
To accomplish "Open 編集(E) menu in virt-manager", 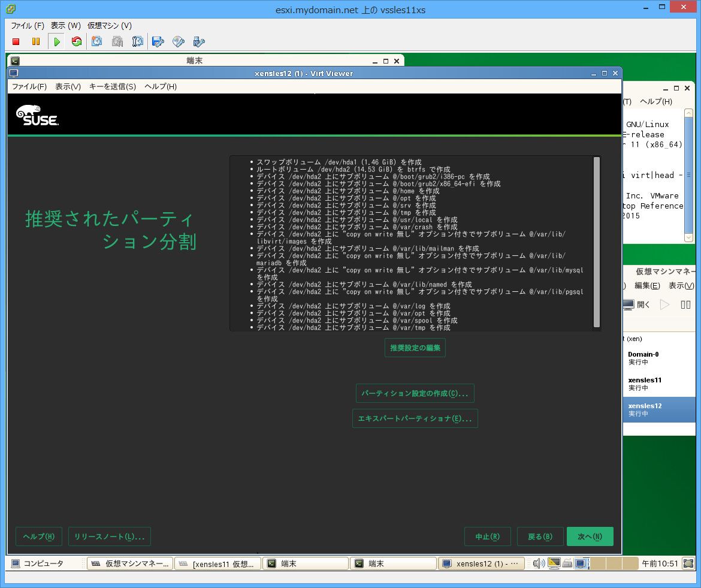I will 647,286.
